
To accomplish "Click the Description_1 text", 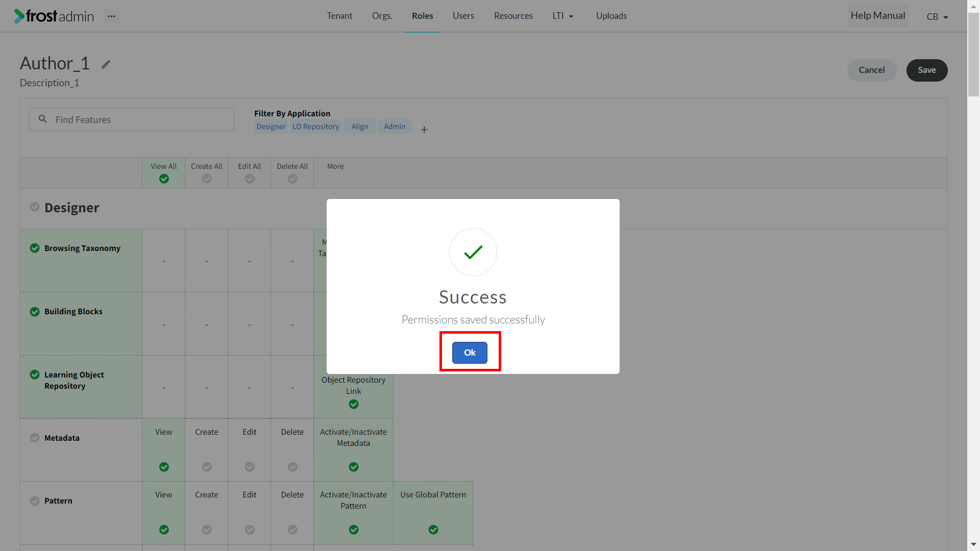I will pyautogui.click(x=50, y=83).
